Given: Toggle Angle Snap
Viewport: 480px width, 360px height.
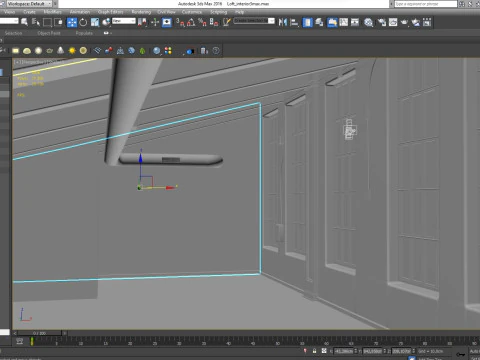Looking at the screenshot, I should (191, 22).
